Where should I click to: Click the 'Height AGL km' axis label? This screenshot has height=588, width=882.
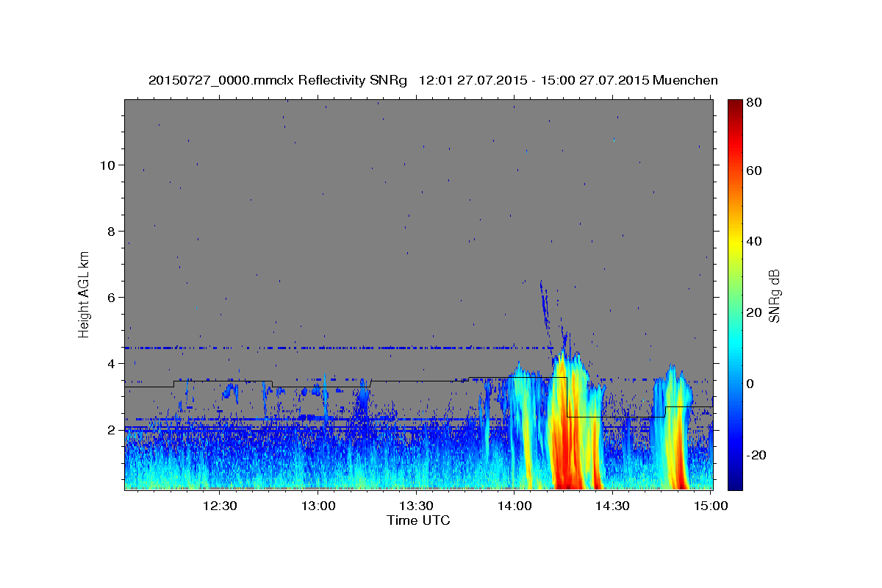pos(84,294)
